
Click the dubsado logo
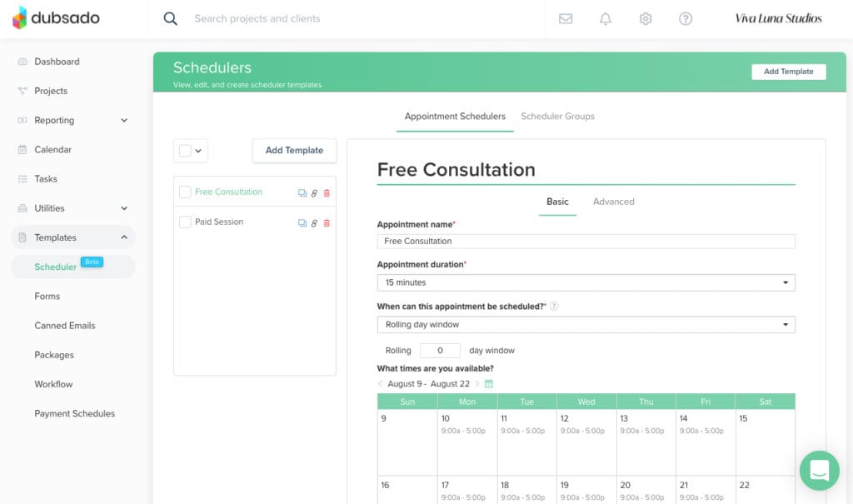coord(56,18)
